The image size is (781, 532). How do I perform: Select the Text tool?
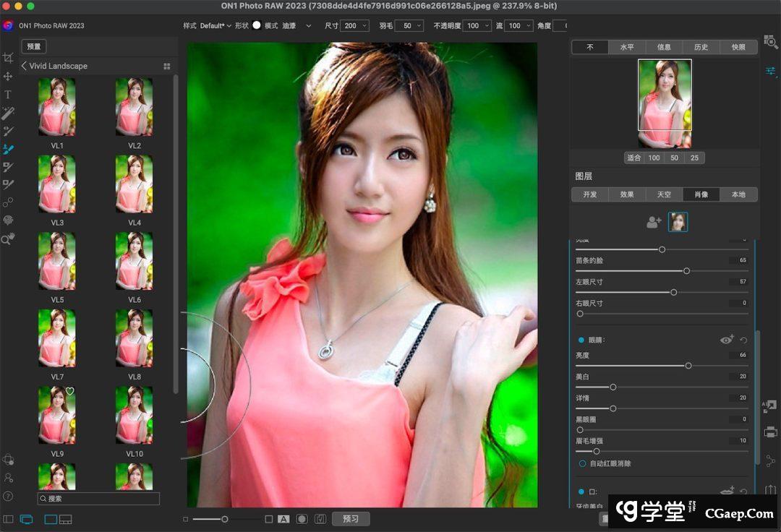point(8,95)
